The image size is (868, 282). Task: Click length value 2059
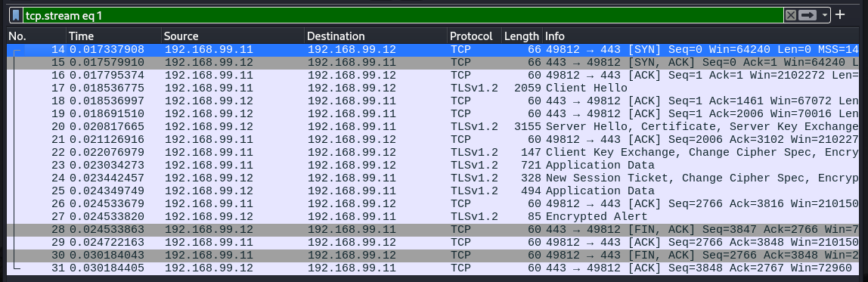coord(527,88)
